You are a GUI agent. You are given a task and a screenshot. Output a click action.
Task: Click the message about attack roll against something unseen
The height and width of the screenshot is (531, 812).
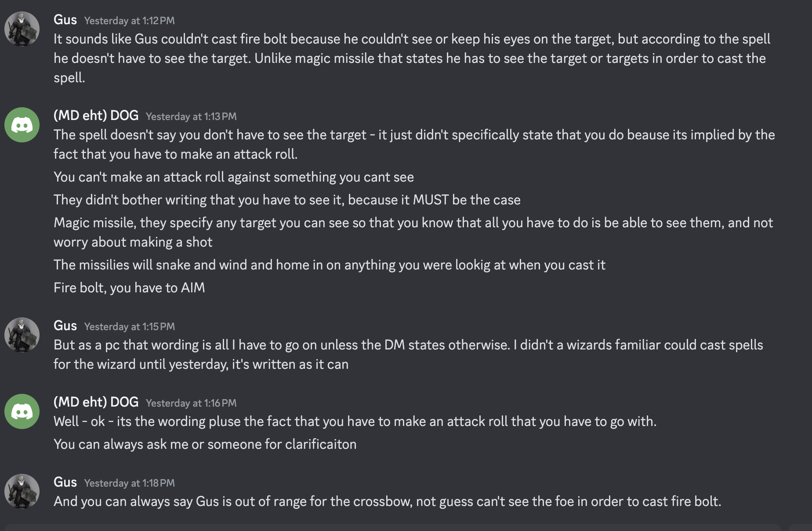click(x=234, y=177)
